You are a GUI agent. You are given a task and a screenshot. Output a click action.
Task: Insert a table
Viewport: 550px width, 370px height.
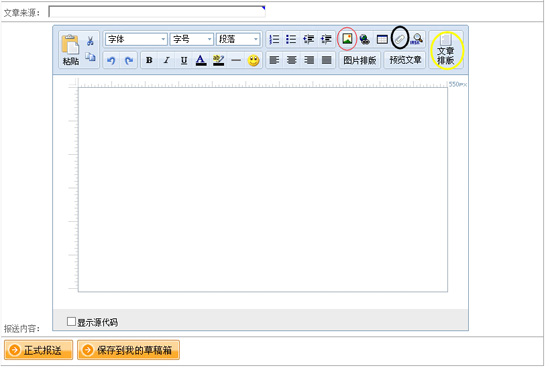(x=382, y=39)
